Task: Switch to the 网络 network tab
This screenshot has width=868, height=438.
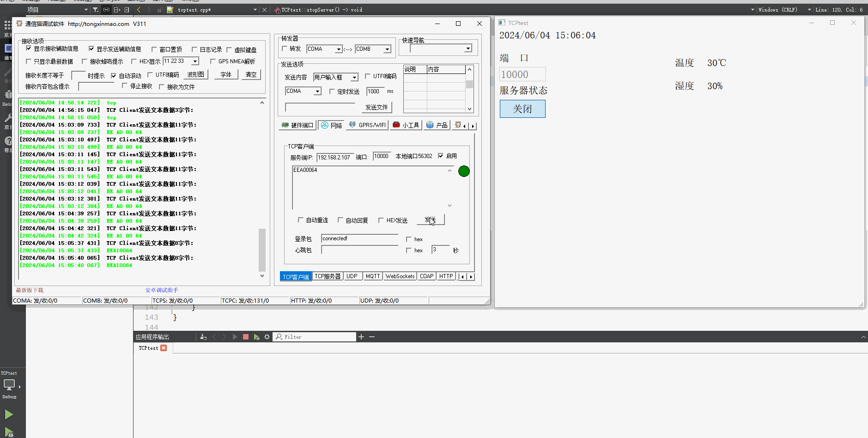Action: (331, 125)
